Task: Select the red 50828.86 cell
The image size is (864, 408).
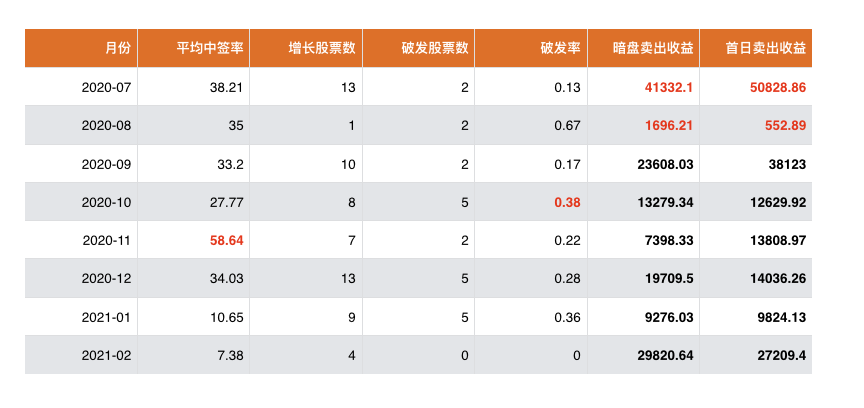Action: [777, 88]
